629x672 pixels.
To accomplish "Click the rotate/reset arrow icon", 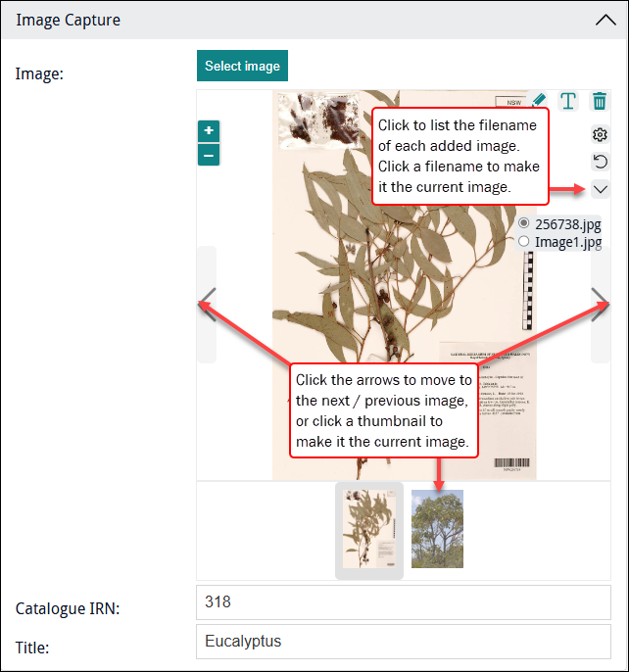I will click(x=601, y=162).
